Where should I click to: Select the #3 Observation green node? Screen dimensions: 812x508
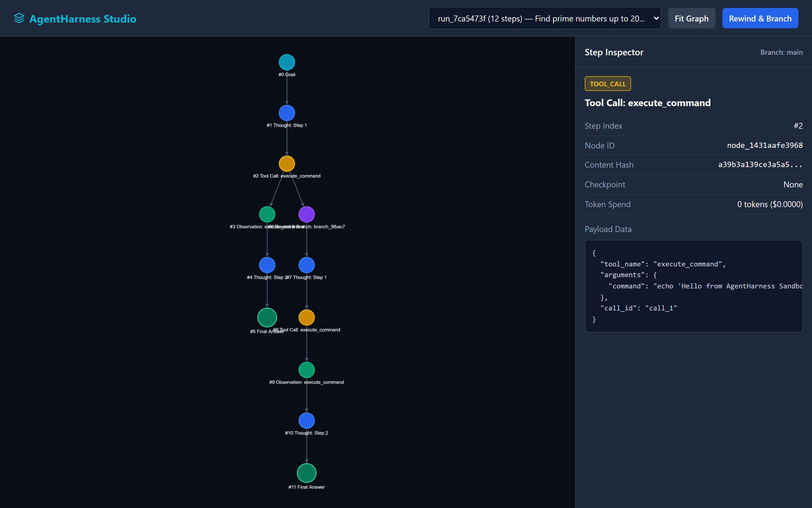pos(267,214)
